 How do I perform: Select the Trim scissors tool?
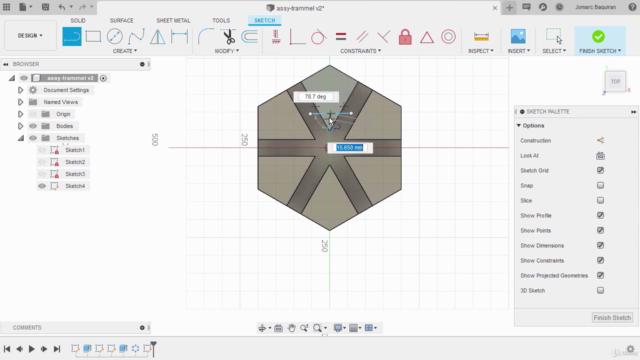229,37
